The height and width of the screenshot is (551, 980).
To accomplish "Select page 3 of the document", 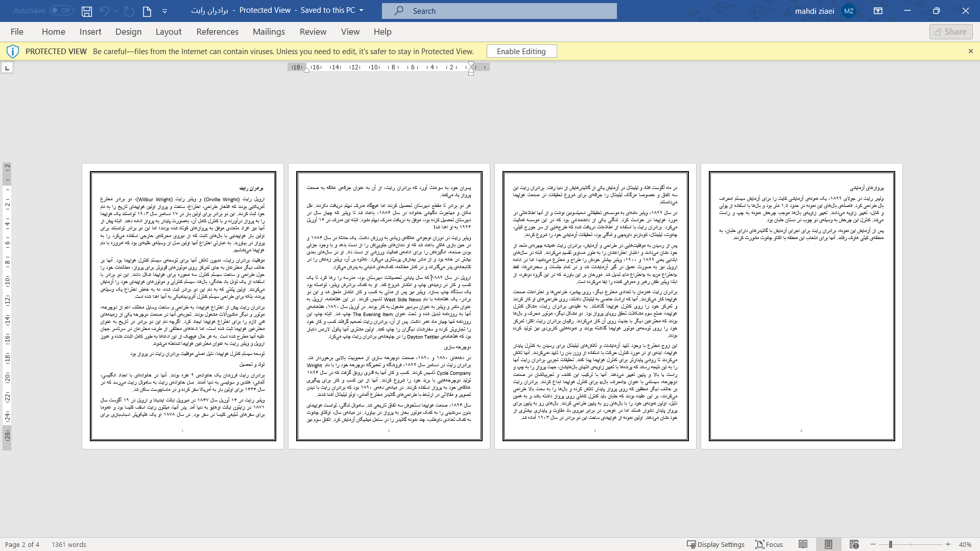I will point(595,306).
